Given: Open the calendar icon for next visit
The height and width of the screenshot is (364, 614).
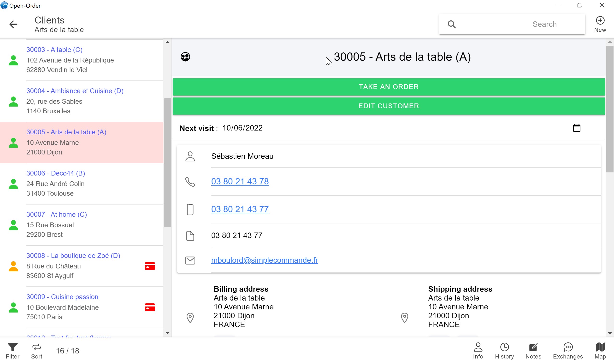Looking at the screenshot, I should [576, 128].
